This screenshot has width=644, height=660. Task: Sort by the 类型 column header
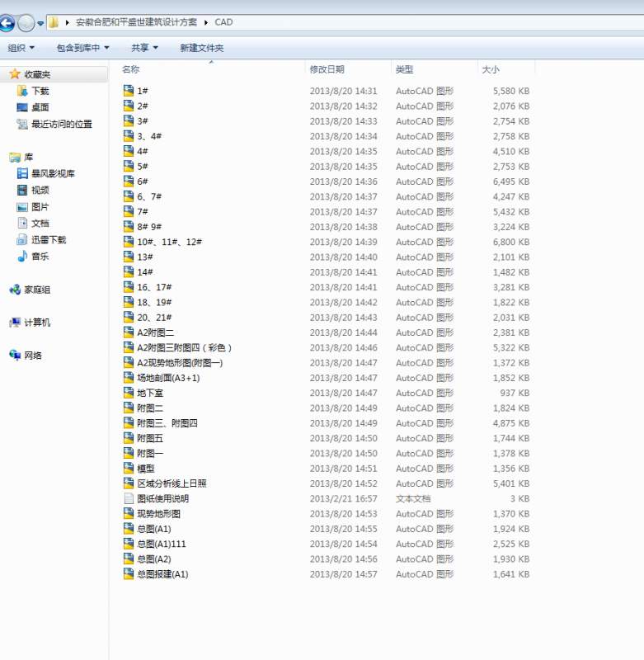(x=404, y=69)
